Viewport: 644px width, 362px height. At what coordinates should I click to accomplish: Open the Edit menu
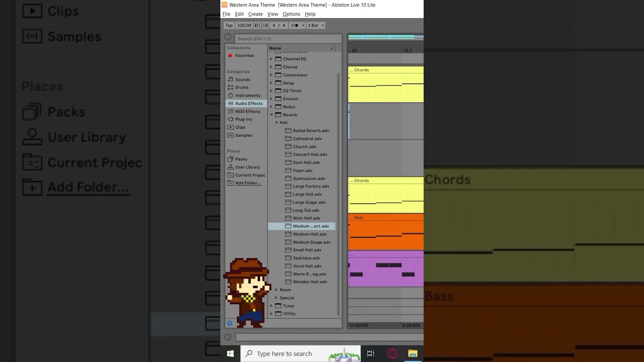click(239, 14)
